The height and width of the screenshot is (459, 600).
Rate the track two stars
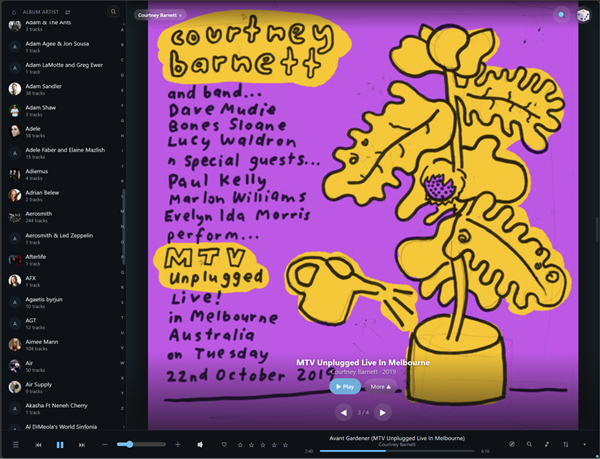[251, 445]
